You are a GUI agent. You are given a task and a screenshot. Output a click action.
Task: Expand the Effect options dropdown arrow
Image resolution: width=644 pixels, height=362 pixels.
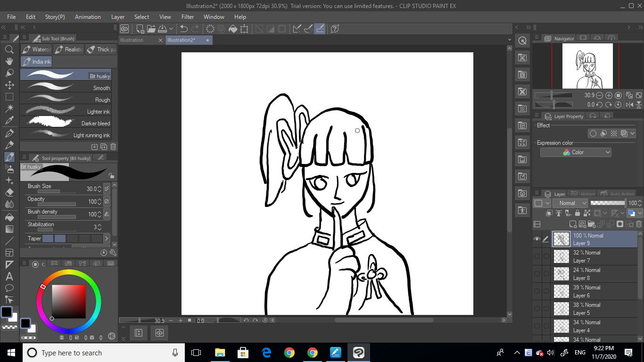pos(633,133)
